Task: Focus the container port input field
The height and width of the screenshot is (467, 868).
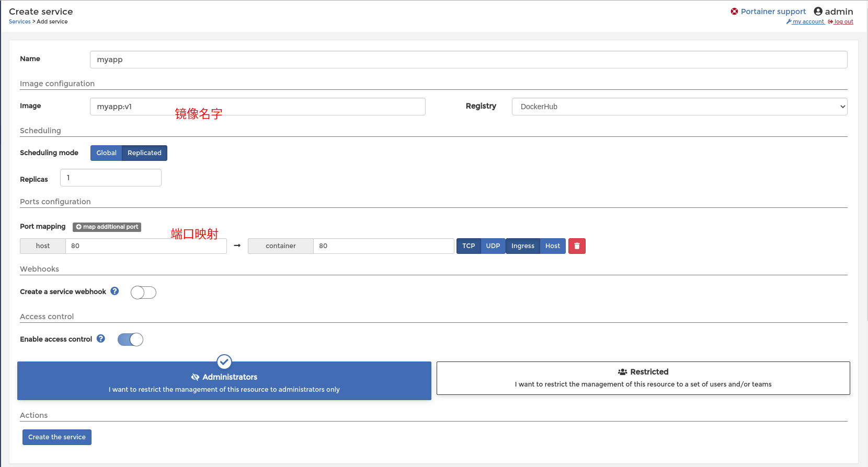Action: pyautogui.click(x=383, y=246)
